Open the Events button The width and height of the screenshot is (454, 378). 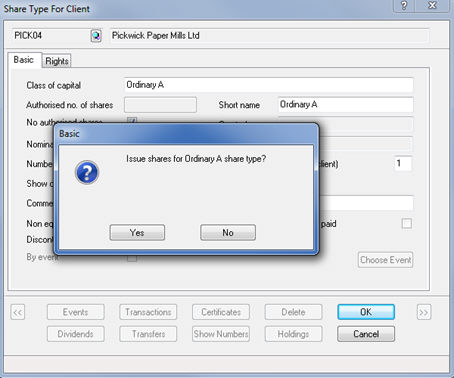[x=76, y=312]
